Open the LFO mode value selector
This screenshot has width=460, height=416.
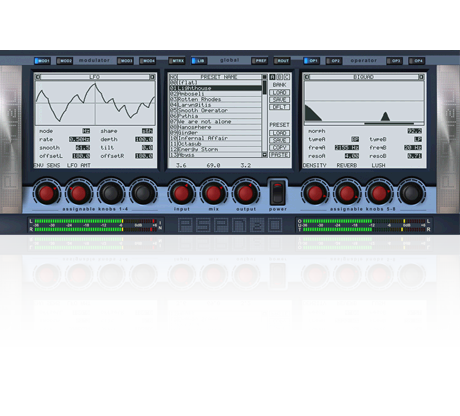[86, 131]
